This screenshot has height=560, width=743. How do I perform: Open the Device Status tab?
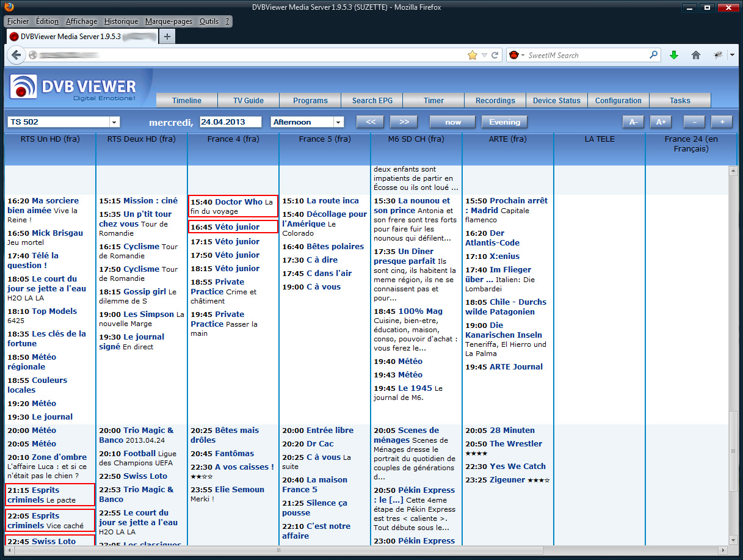(557, 100)
